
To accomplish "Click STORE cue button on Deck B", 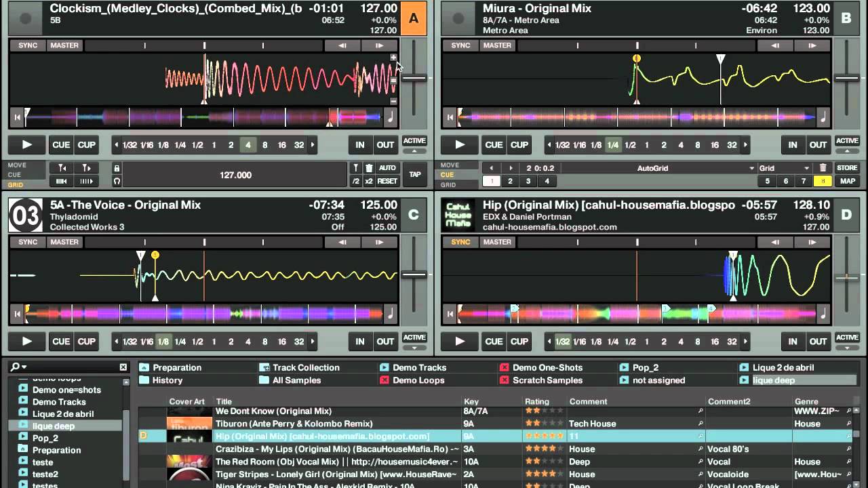I will click(x=847, y=168).
